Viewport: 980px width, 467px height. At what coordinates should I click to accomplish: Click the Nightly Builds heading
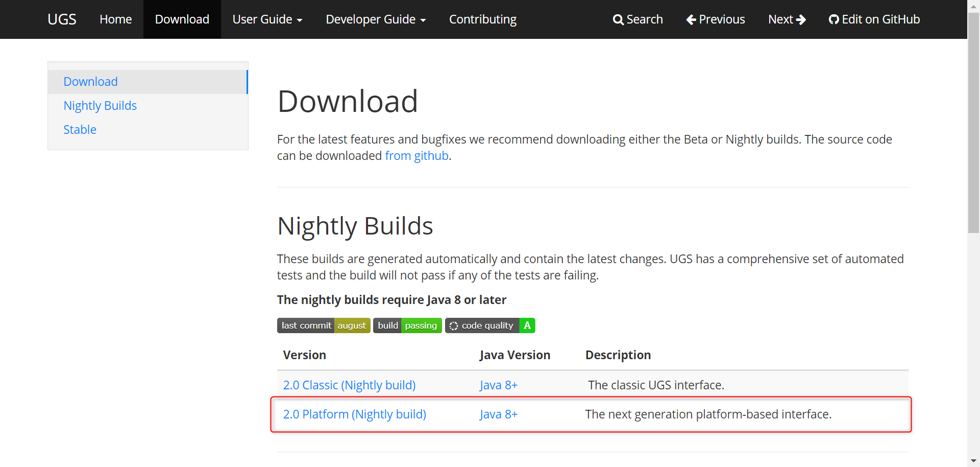(x=355, y=226)
